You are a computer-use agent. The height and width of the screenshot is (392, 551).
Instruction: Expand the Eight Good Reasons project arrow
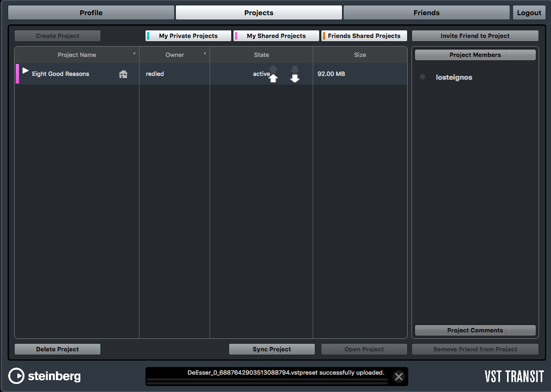tap(26, 71)
